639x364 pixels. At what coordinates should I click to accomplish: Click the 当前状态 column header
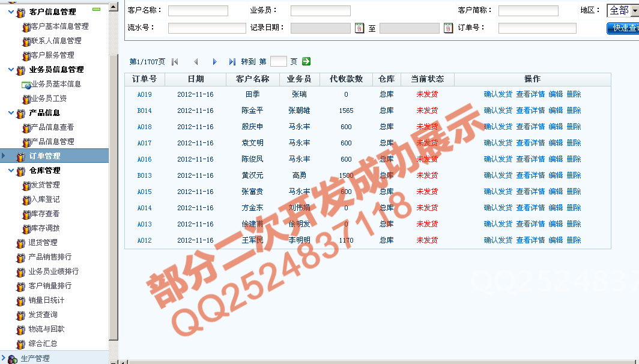point(427,79)
